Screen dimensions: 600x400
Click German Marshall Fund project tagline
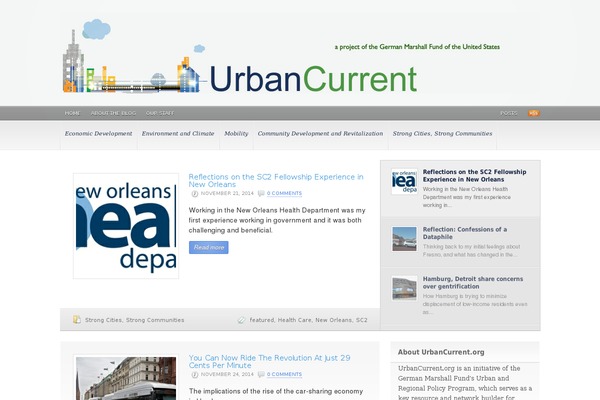(417, 47)
